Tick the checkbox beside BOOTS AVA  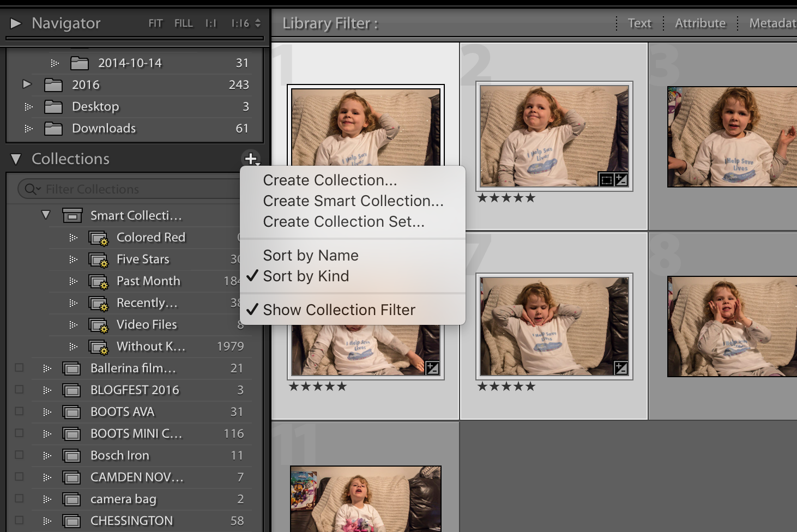19,412
